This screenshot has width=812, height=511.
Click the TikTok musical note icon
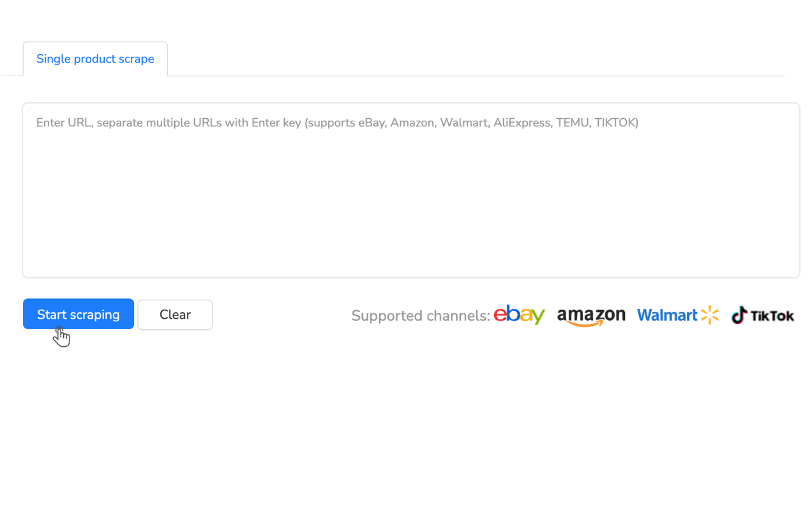point(739,315)
